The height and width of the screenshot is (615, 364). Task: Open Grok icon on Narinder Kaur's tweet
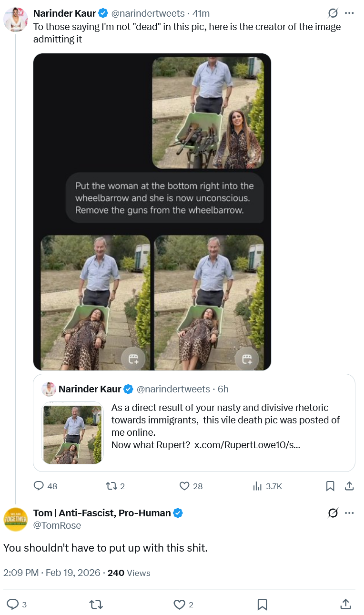tap(333, 13)
